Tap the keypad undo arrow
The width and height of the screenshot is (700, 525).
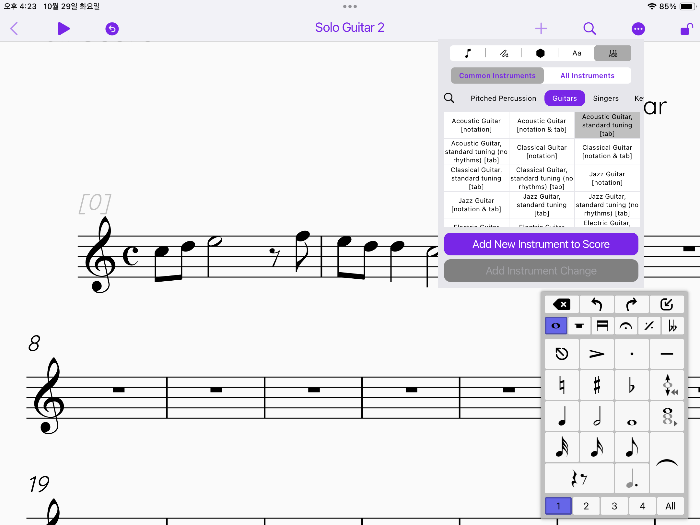[596, 304]
